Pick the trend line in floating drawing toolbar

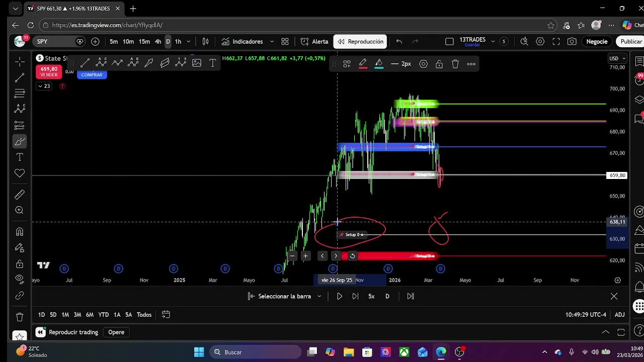coord(85,63)
